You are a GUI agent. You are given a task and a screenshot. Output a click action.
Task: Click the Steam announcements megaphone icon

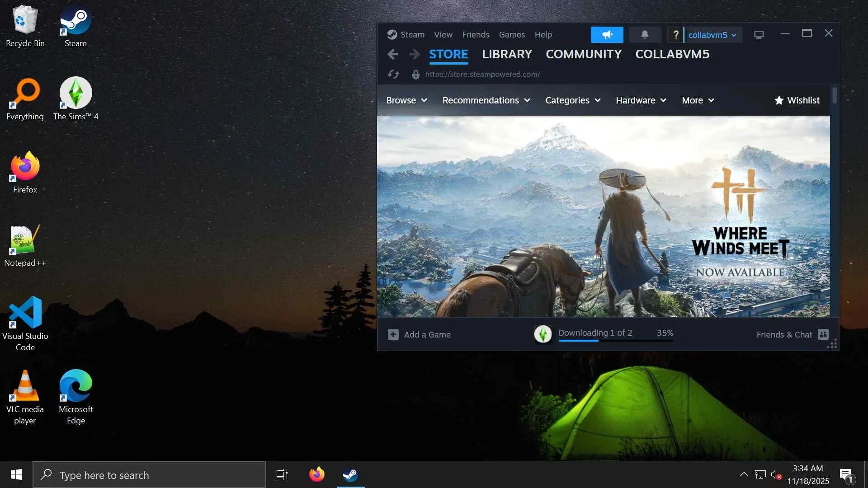click(x=607, y=35)
